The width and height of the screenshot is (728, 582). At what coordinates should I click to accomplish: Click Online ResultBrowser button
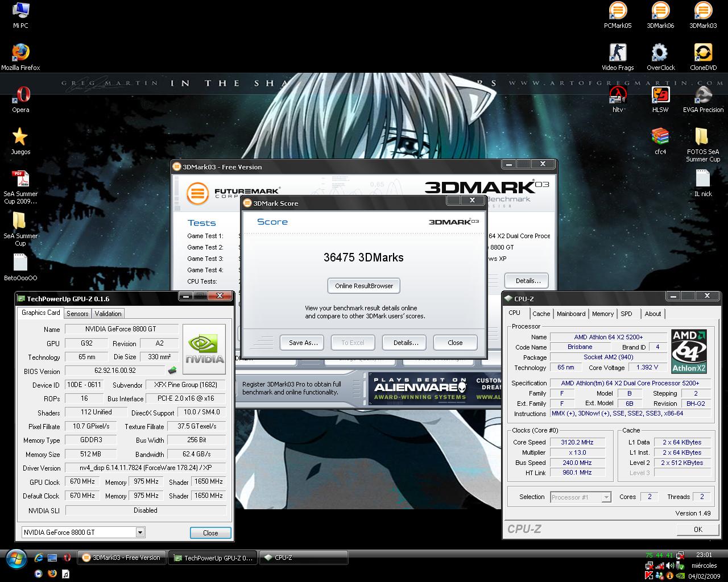click(x=364, y=286)
